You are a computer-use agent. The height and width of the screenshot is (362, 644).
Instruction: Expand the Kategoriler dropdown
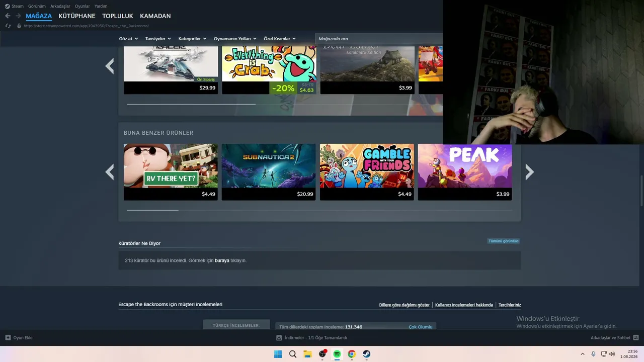point(192,39)
